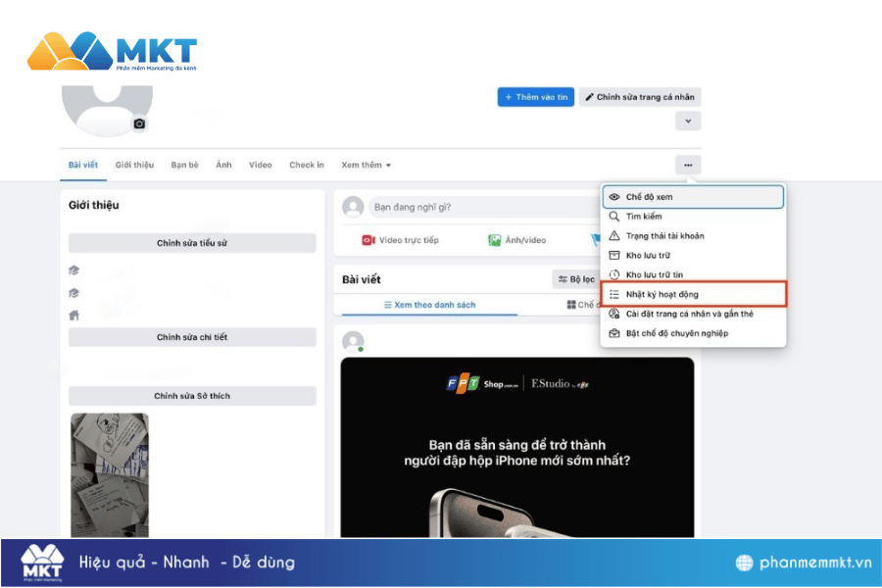Click the Tìm kiếm magnifier menu item
The width and height of the screenshot is (882, 588).
pyautogui.click(x=693, y=217)
